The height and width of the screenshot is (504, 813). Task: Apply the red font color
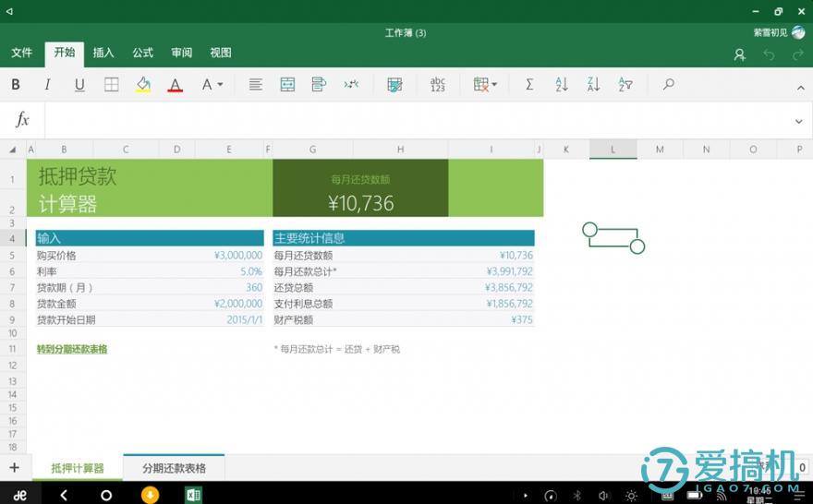(176, 84)
